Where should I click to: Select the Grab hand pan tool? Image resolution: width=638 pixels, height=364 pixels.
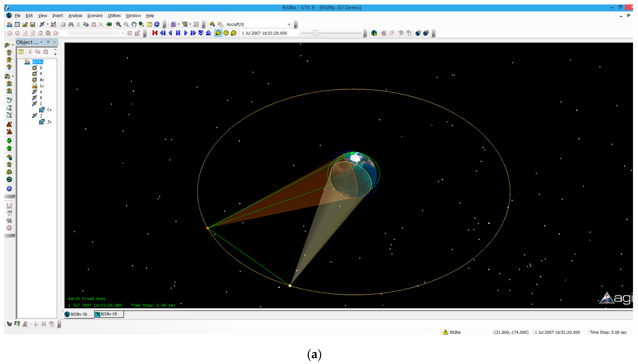(x=134, y=24)
